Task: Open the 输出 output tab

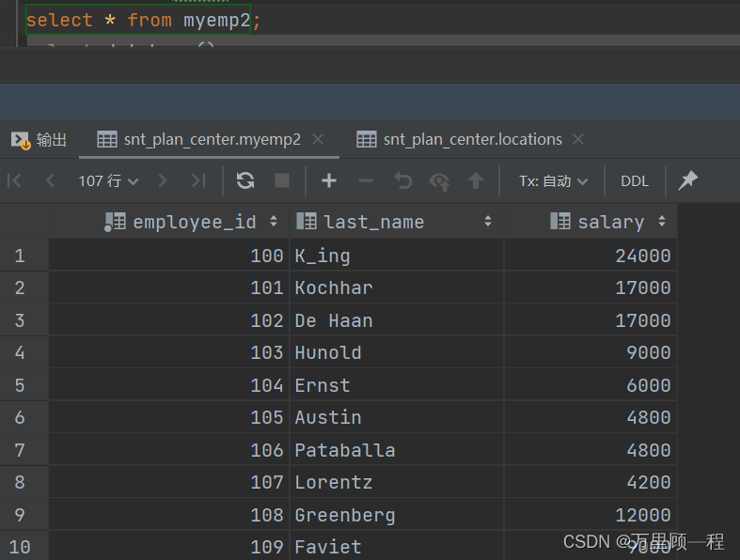Action: (39, 140)
